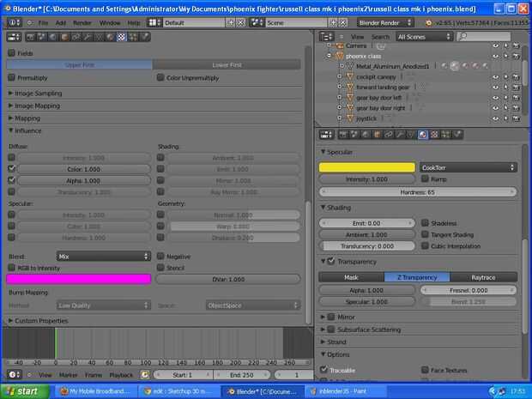This screenshot has height=399, width=532.
Task: Open the right properties editor type selector
Action: (327, 135)
